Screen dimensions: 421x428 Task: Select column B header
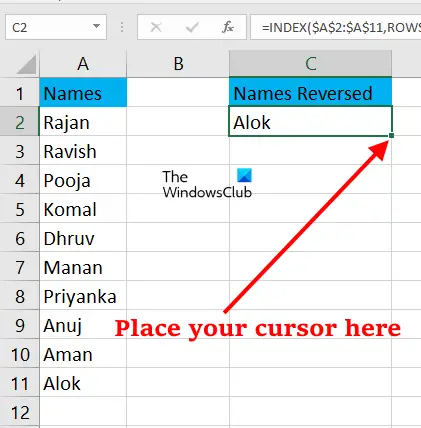pos(178,64)
